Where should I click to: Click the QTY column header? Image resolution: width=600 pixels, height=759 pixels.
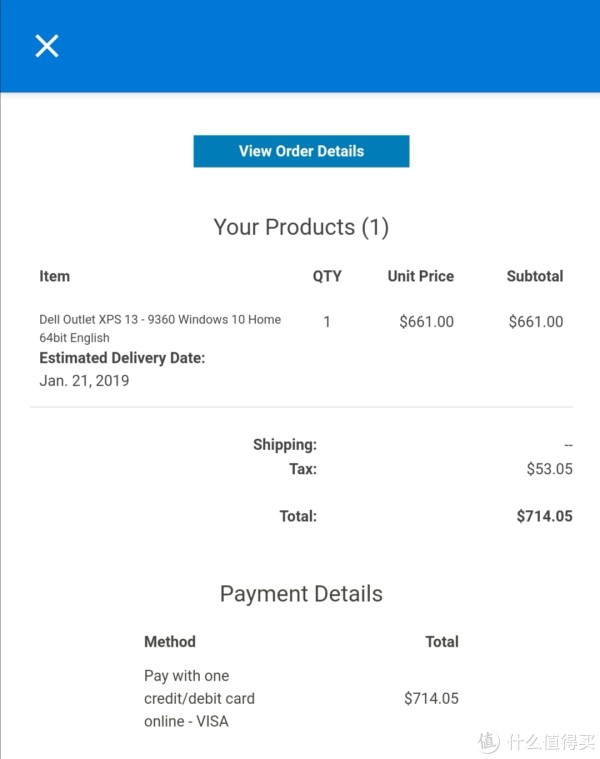pyautogui.click(x=327, y=276)
